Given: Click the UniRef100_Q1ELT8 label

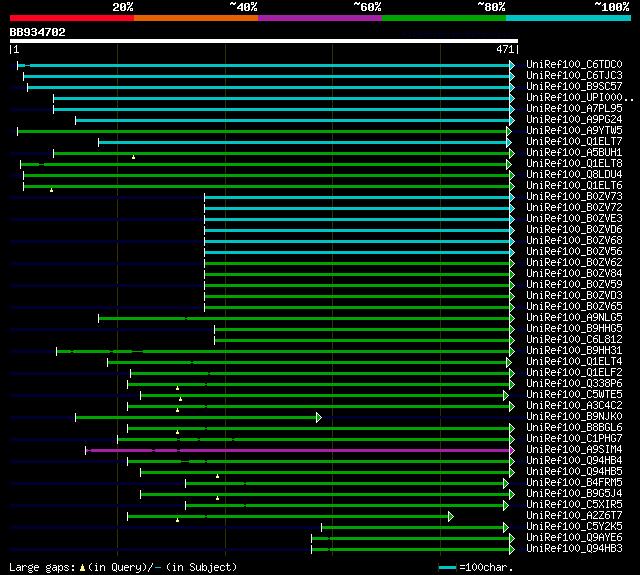Looking at the screenshot, I should [x=574, y=164].
